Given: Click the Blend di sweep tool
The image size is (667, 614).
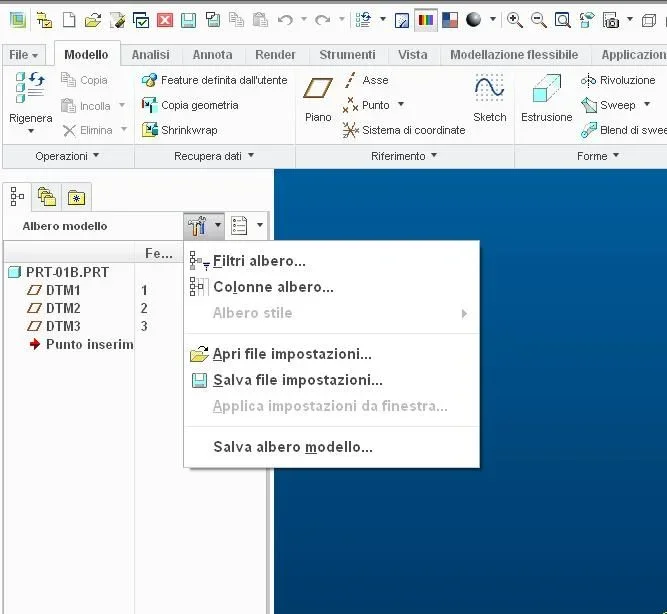Looking at the screenshot, I should (624, 130).
